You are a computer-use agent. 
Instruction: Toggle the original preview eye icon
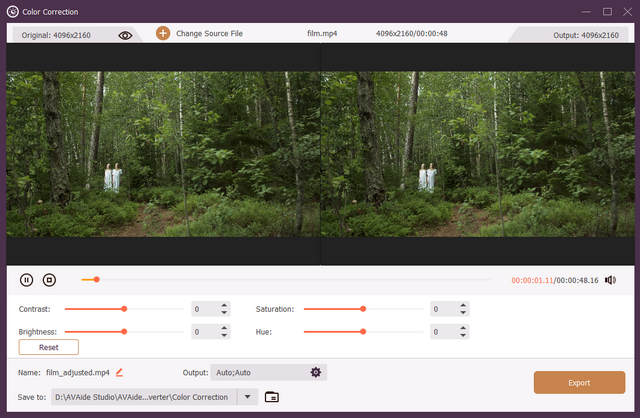125,35
